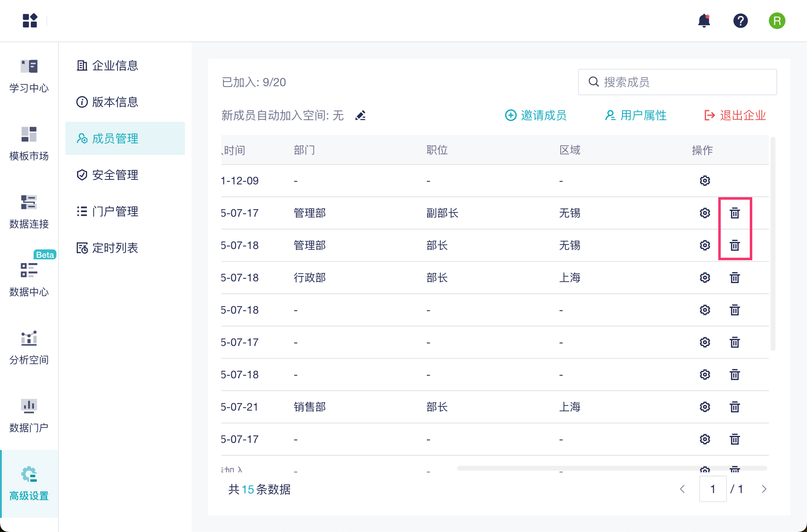The height and width of the screenshot is (532, 807).
Task: Open settings gear for 1-12-09 row
Action: pos(705,181)
